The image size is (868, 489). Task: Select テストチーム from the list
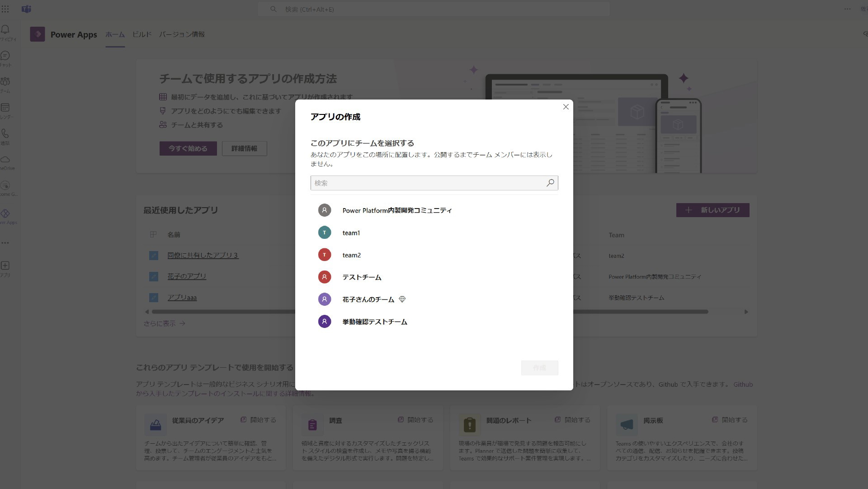[x=434, y=277]
